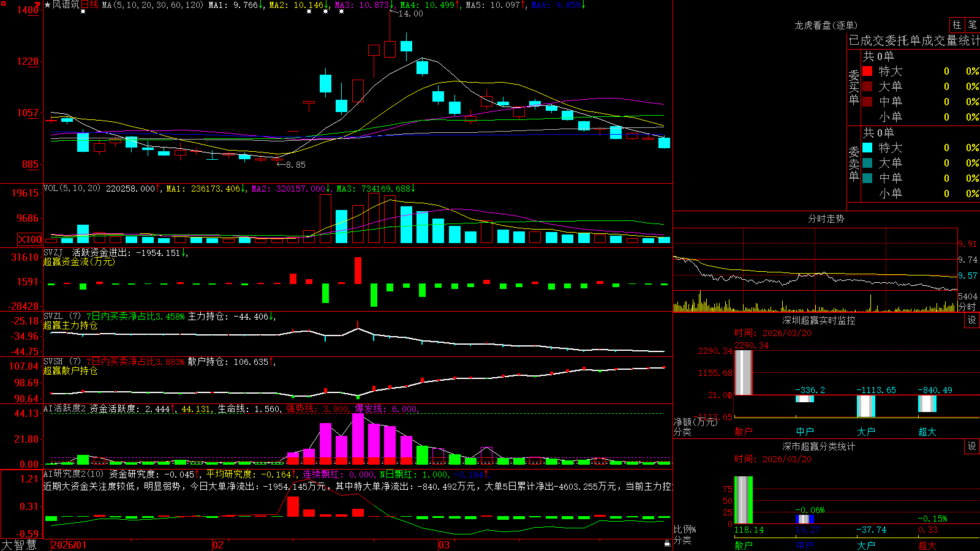Click the 2026/01 marker on the date axis
The width and height of the screenshot is (980, 551).
click(69, 545)
